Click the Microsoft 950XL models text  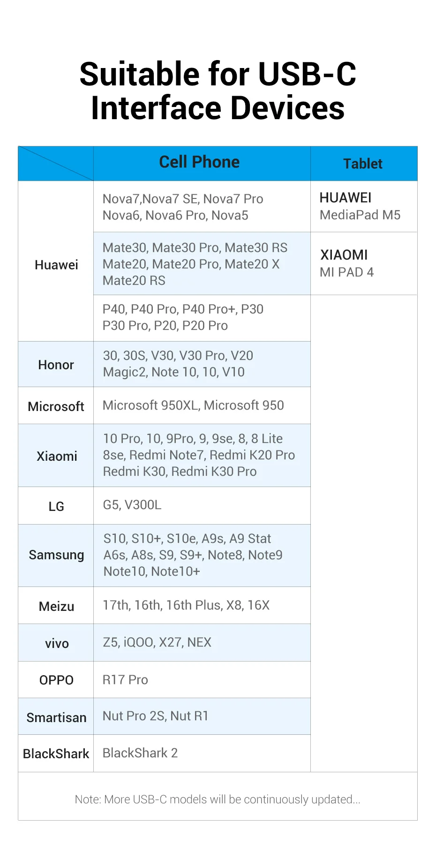click(x=193, y=405)
